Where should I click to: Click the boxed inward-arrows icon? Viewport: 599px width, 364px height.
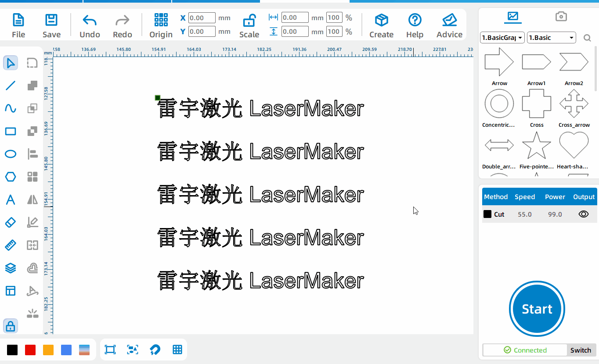pos(32,245)
